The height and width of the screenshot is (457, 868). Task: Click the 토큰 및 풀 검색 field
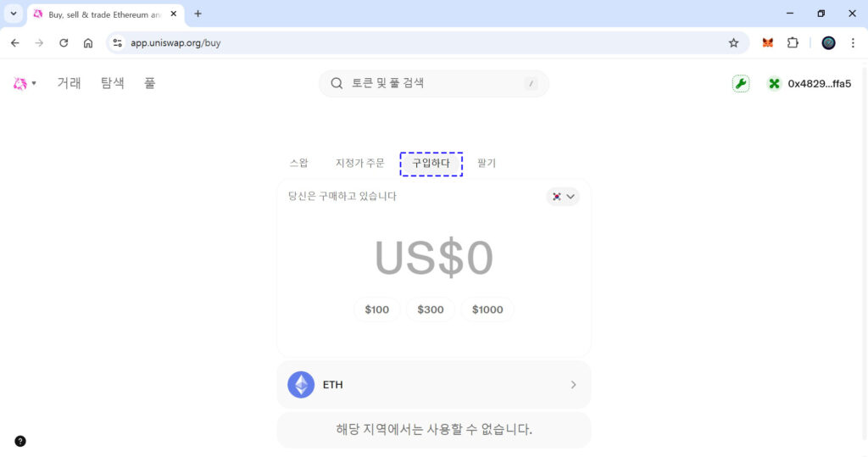click(434, 83)
